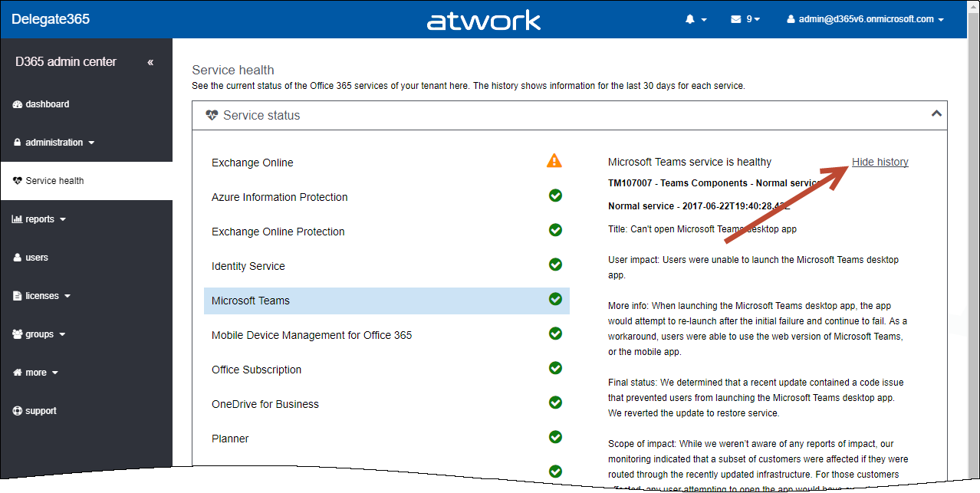Click the Delegate365 brand title
Viewport: 980px width, 493px height.
click(x=51, y=19)
